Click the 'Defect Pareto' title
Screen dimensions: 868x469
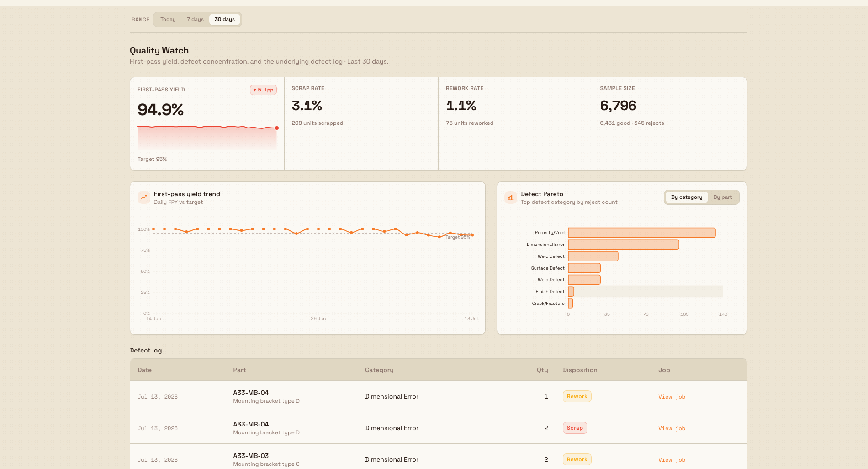[x=542, y=194]
